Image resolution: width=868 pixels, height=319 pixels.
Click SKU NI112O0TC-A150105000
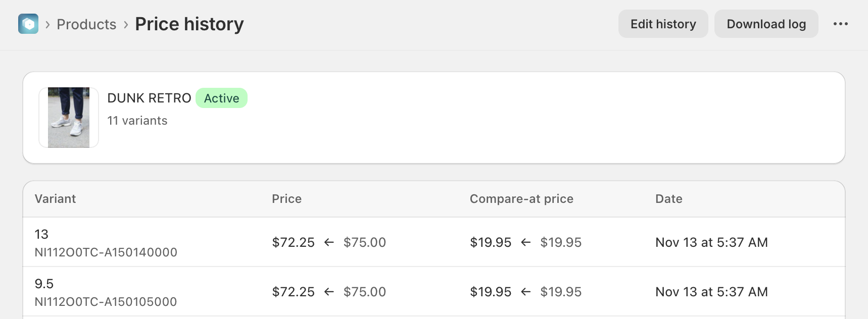106,302
